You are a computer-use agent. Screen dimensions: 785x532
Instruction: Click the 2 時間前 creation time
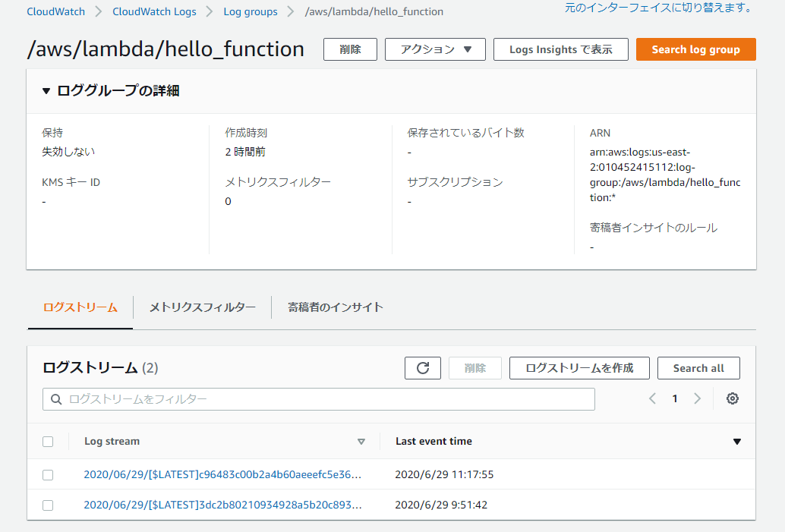(x=245, y=152)
